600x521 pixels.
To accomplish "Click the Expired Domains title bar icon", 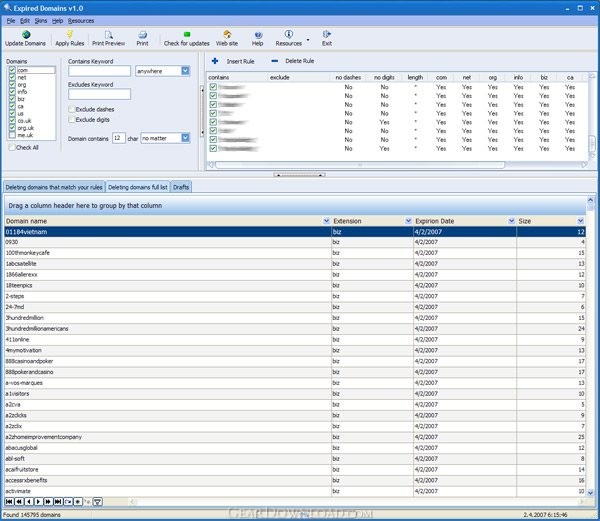I will click(7, 8).
